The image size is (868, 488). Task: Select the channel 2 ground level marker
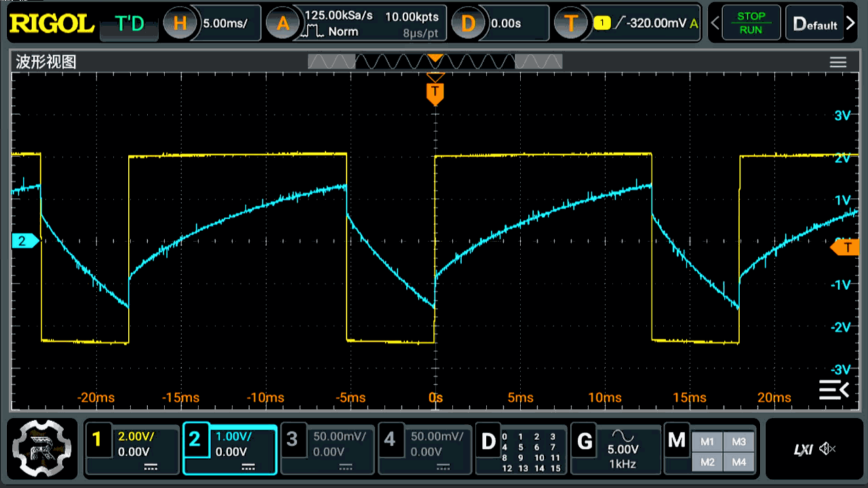26,240
